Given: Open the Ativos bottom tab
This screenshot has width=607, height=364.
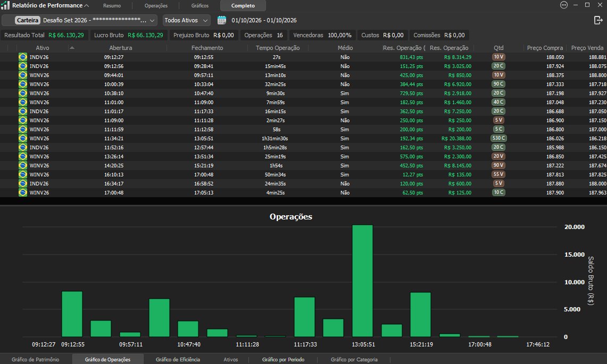Looking at the screenshot, I should [231, 359].
